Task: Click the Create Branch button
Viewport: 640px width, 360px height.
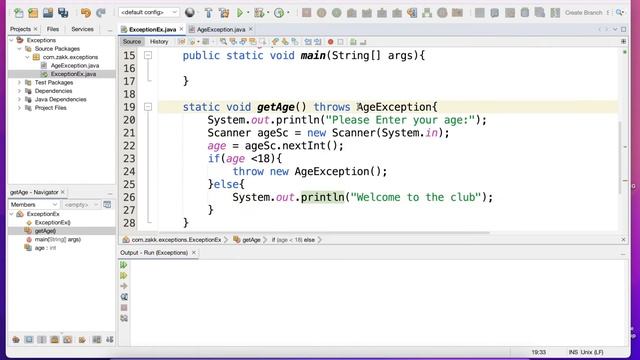Action: pyautogui.click(x=584, y=13)
